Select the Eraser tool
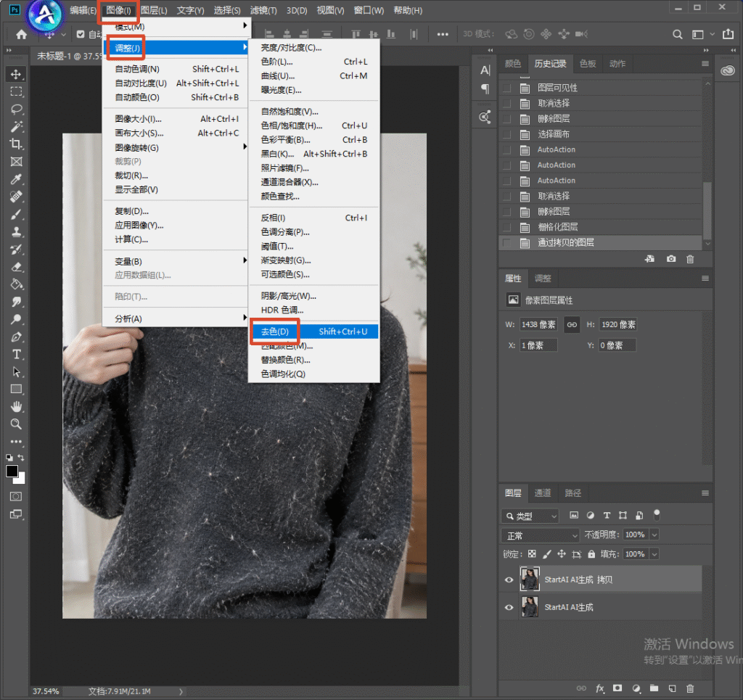Image resolution: width=743 pixels, height=700 pixels. click(16, 267)
